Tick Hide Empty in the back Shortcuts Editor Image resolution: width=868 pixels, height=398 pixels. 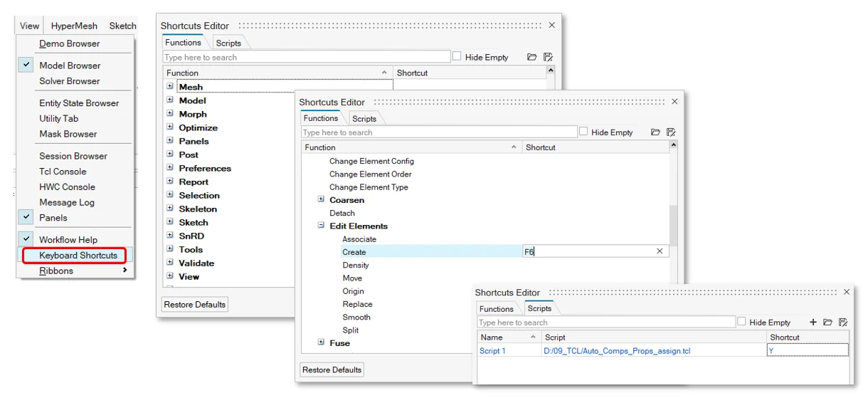pos(457,57)
